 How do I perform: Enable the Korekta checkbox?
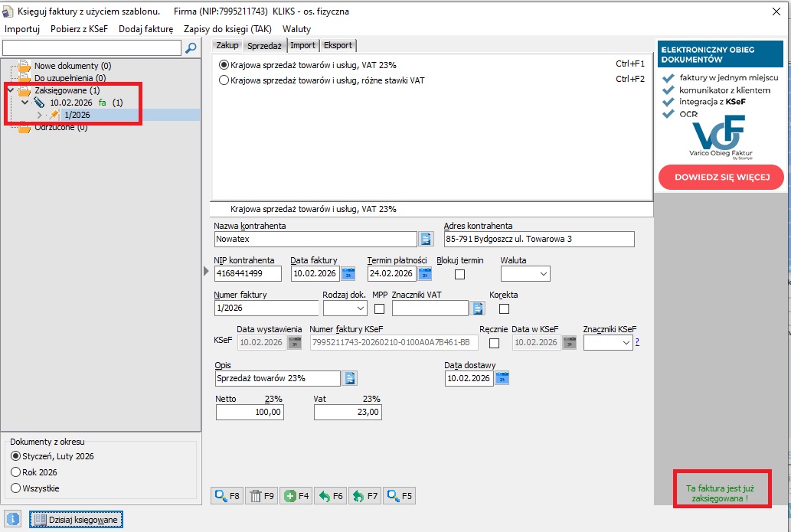click(x=504, y=308)
